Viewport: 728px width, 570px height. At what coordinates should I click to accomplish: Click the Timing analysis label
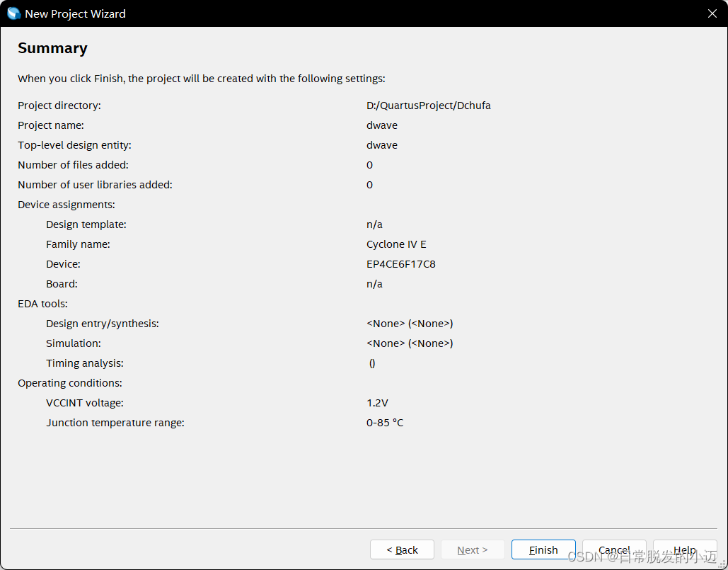84,363
